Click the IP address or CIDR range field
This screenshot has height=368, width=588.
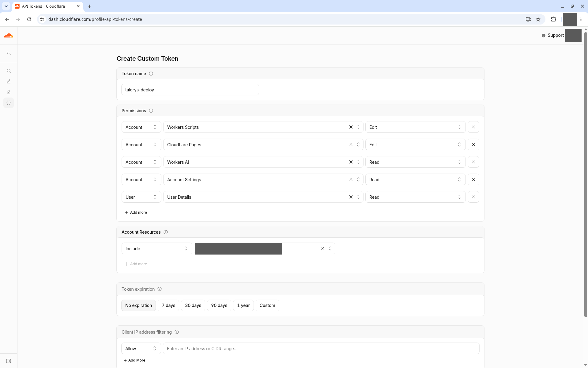click(321, 348)
